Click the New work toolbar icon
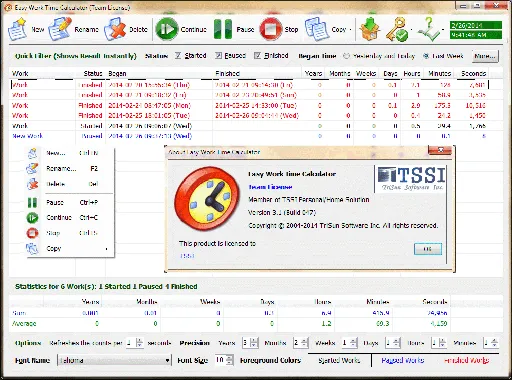Screen dimensions: 512x380 point(17,29)
